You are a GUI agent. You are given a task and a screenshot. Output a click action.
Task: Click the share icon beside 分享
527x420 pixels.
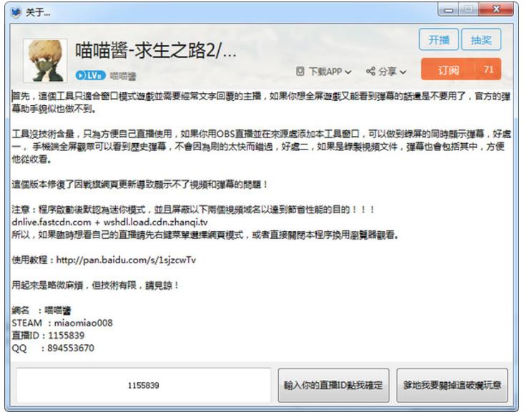370,72
